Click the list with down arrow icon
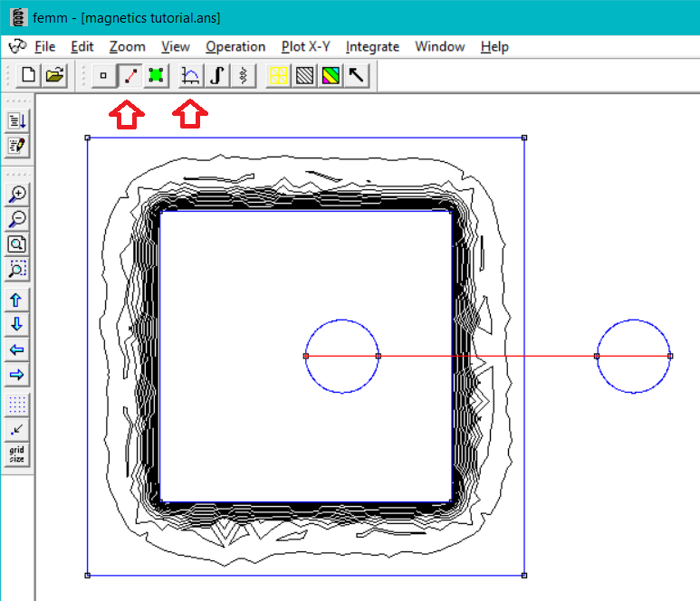The height and width of the screenshot is (601, 700). pos(17,120)
